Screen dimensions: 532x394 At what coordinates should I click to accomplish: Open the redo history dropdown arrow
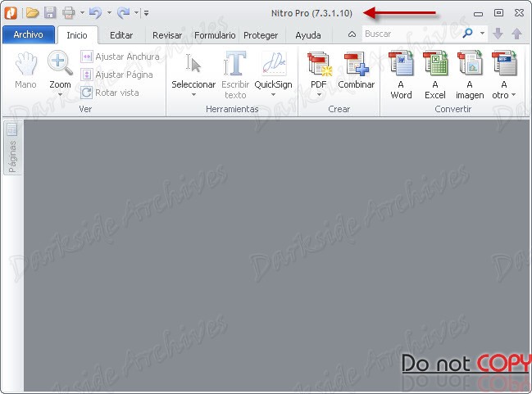pyautogui.click(x=136, y=13)
